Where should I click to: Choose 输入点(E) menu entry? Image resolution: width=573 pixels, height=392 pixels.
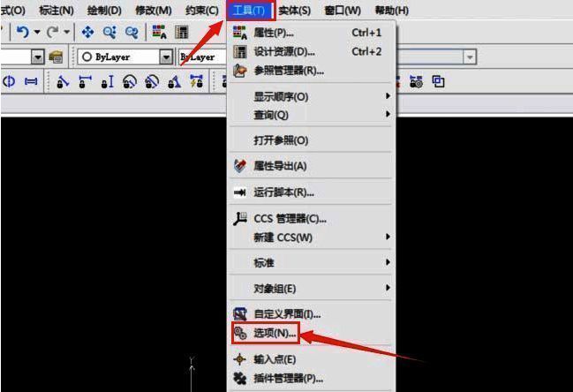click(312, 359)
